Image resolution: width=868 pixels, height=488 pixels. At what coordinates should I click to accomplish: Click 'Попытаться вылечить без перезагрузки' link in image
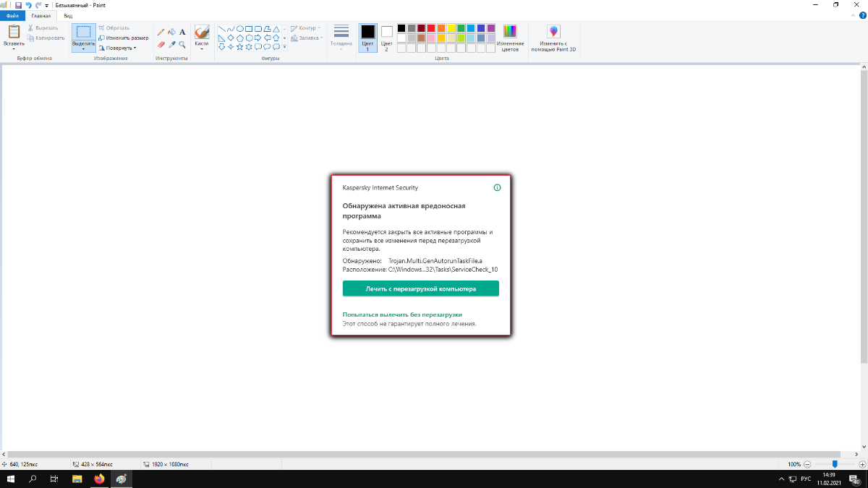(x=402, y=314)
